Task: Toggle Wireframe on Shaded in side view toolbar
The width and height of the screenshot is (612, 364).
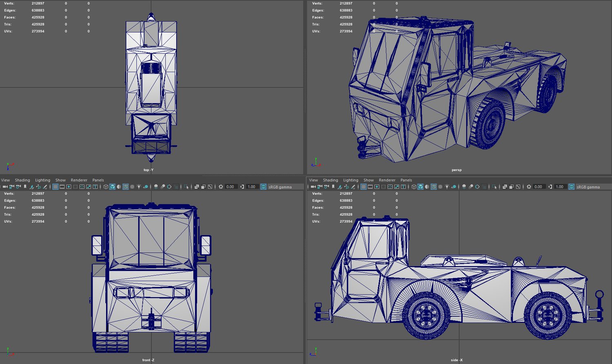Action: pos(434,187)
